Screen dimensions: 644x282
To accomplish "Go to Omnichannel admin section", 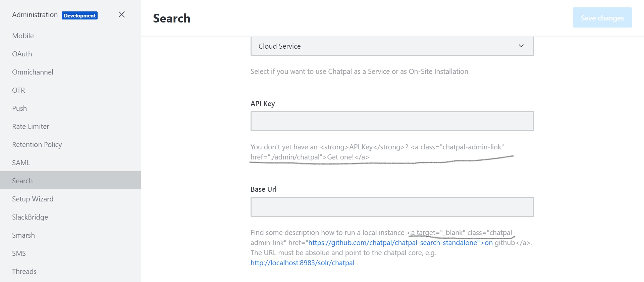I will coord(70,72).
